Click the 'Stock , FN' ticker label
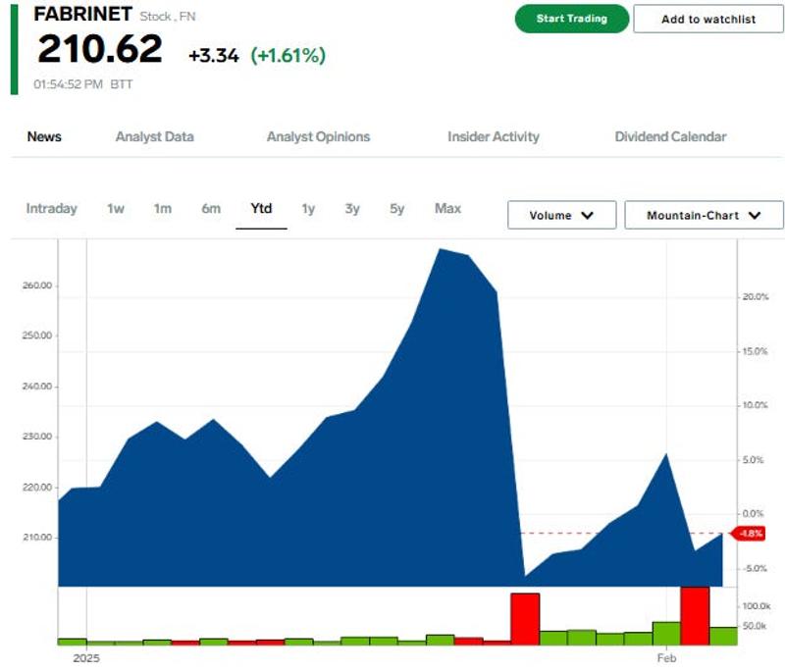The height and width of the screenshot is (672, 785). (168, 17)
